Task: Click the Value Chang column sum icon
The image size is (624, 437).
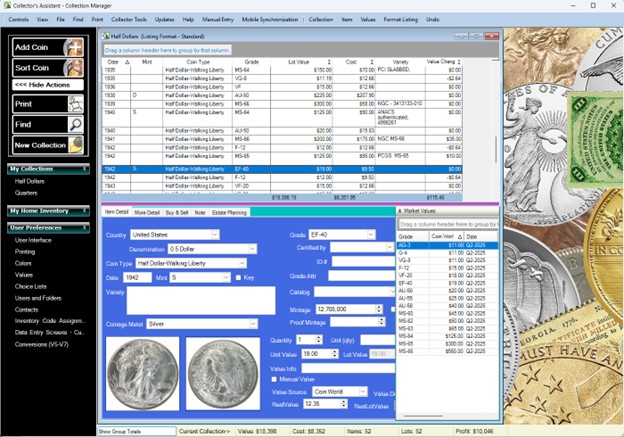Action: [x=459, y=62]
